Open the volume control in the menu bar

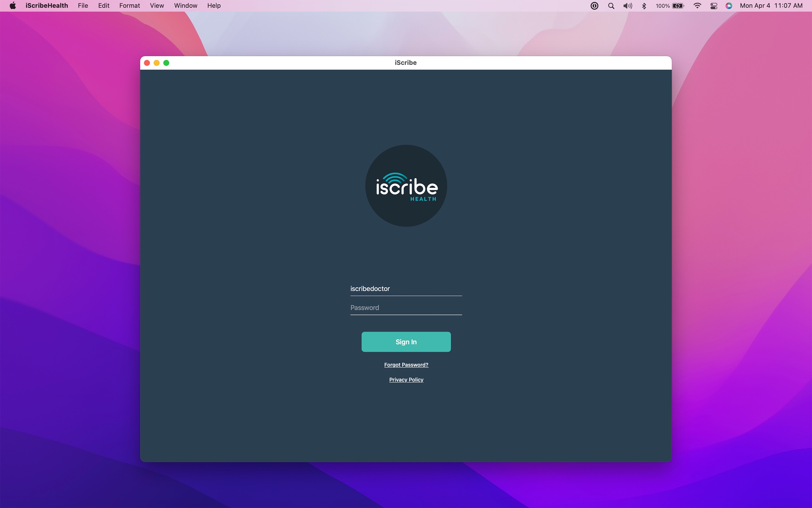click(627, 6)
